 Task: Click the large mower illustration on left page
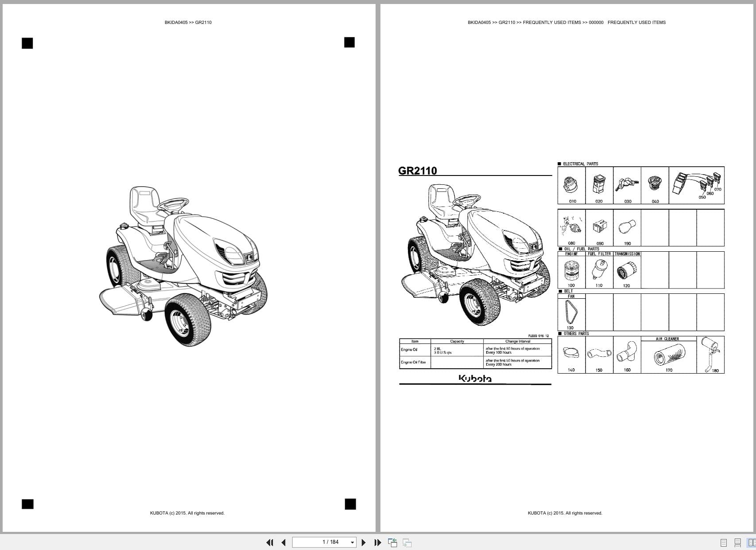[183, 266]
